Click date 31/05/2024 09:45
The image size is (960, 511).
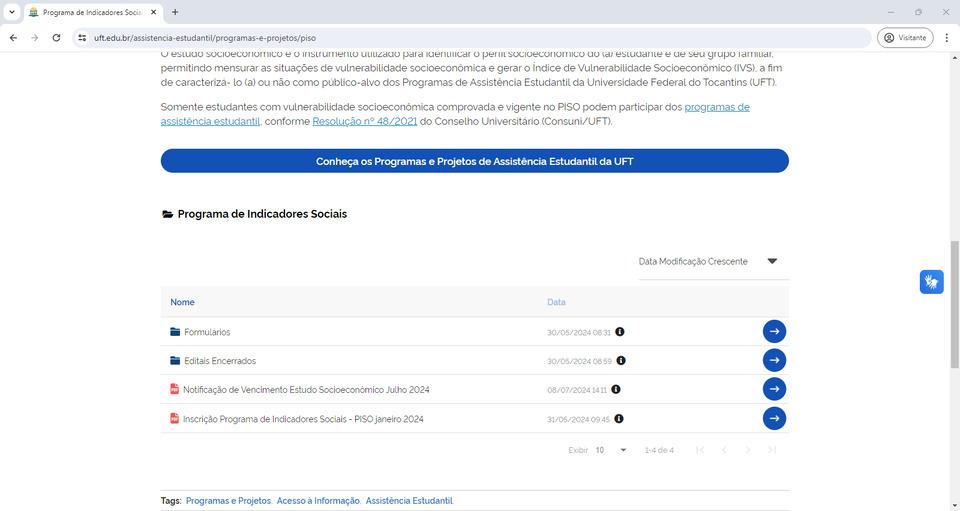click(578, 419)
